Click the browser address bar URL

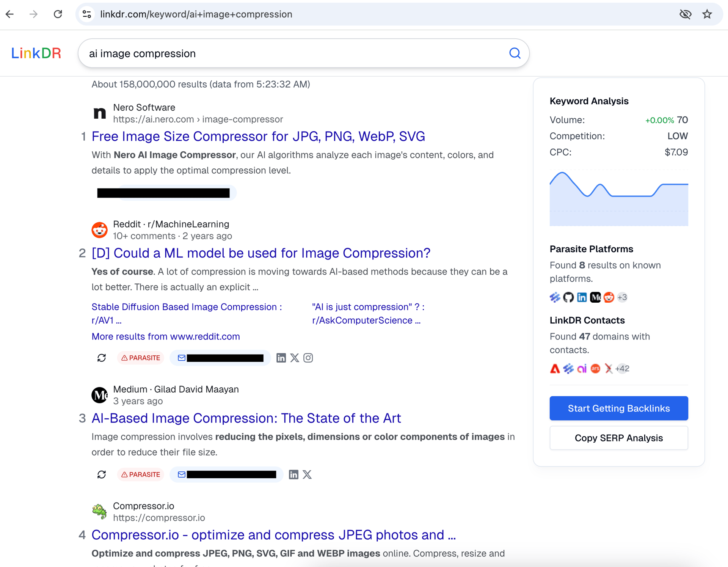pos(196,14)
